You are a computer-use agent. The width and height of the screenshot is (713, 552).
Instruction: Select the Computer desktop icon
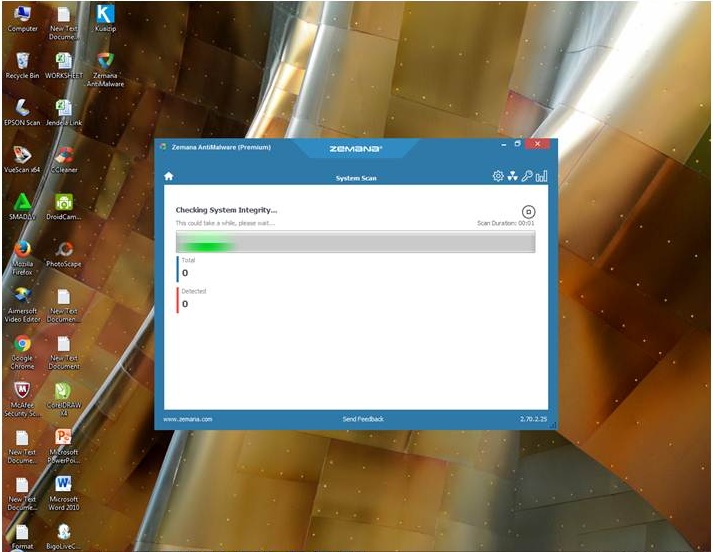(22, 19)
